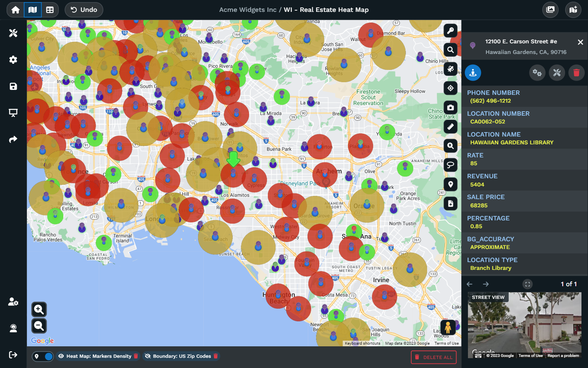
Task: Open the Street View thumbnail
Action: pyautogui.click(x=524, y=325)
